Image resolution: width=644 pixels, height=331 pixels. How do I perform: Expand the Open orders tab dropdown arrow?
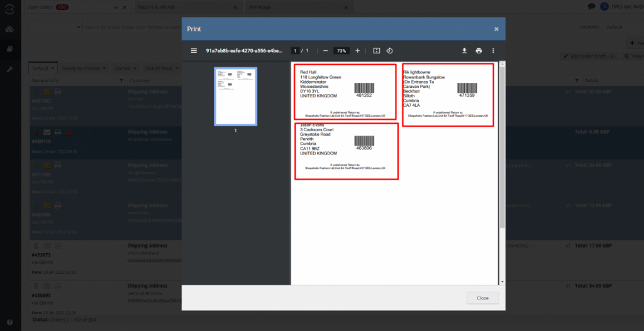[115, 8]
